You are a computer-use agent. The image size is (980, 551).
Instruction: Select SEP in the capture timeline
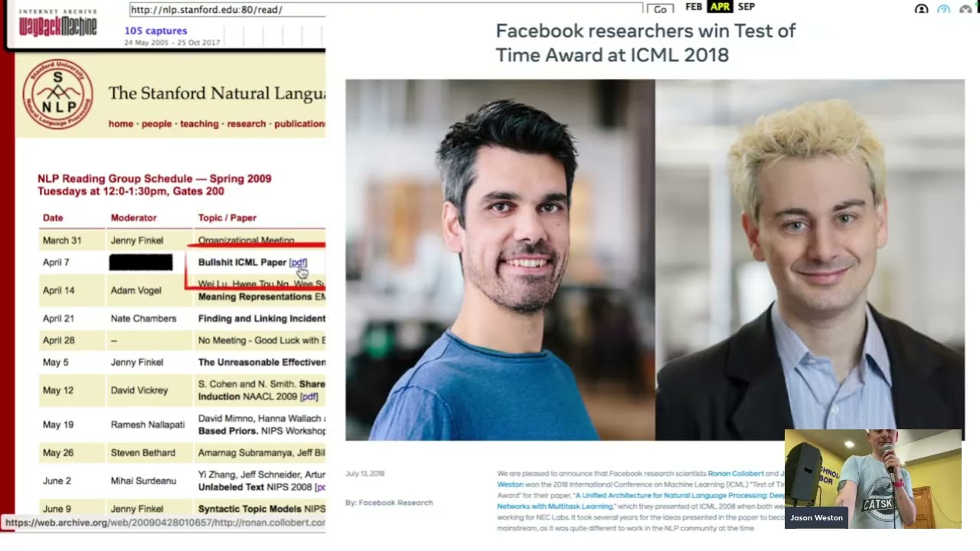click(746, 7)
